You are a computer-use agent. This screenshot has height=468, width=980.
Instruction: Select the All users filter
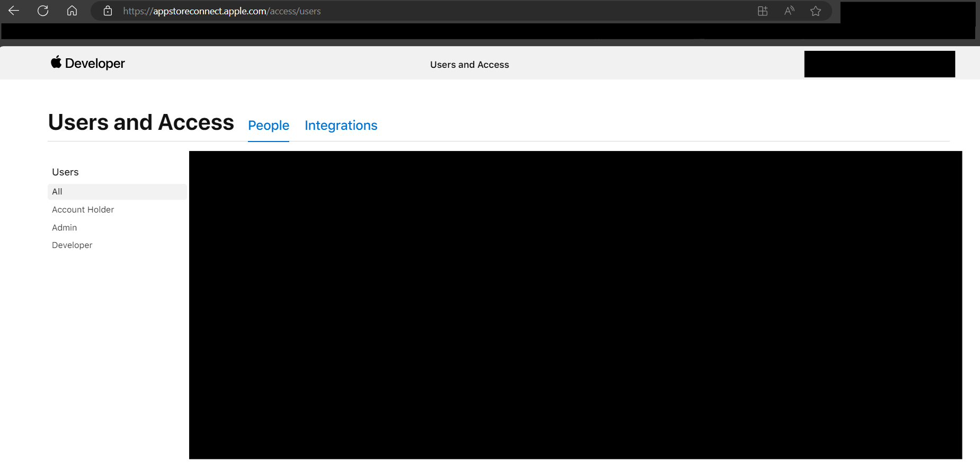[57, 192]
